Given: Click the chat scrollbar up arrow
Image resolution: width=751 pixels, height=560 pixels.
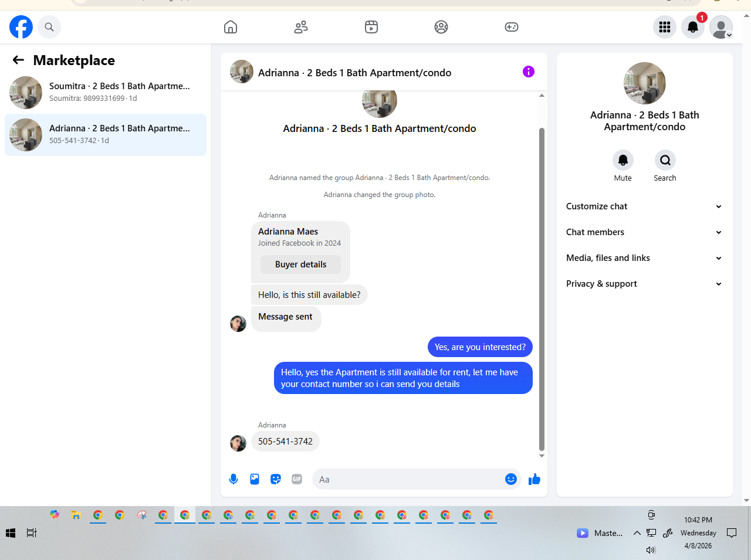Looking at the screenshot, I should coord(542,95).
